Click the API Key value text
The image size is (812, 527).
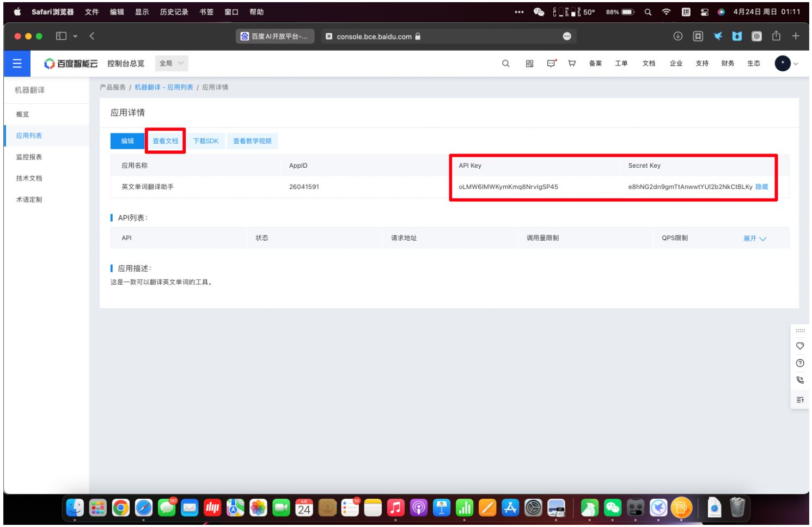pos(508,187)
